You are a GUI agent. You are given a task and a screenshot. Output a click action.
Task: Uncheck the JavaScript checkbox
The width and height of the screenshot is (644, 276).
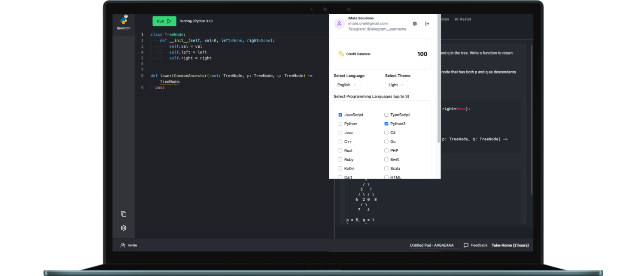click(x=340, y=115)
